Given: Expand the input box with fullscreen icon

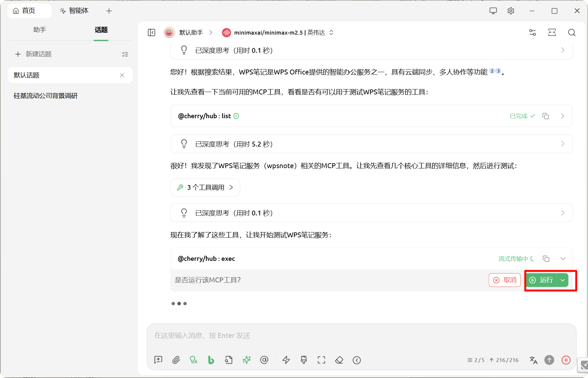Looking at the screenshot, I should click(322, 360).
